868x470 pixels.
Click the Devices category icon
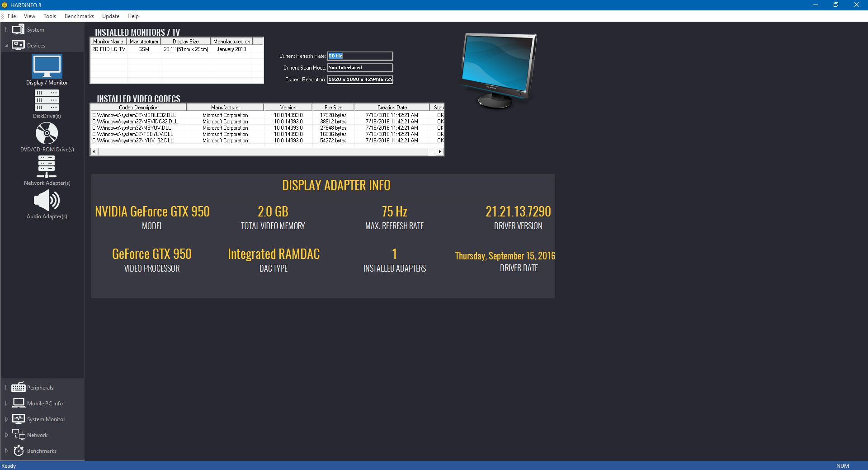(18, 45)
